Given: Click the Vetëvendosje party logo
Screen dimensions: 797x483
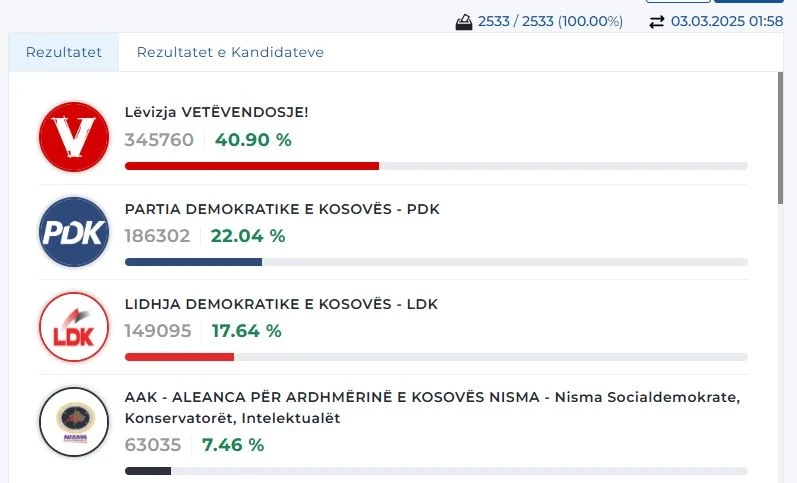Looking at the screenshot, I should (73, 136).
